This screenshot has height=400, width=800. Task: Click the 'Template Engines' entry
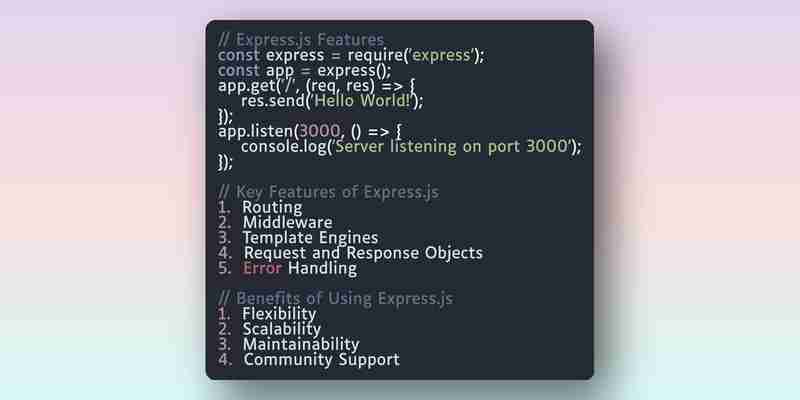tap(310, 238)
